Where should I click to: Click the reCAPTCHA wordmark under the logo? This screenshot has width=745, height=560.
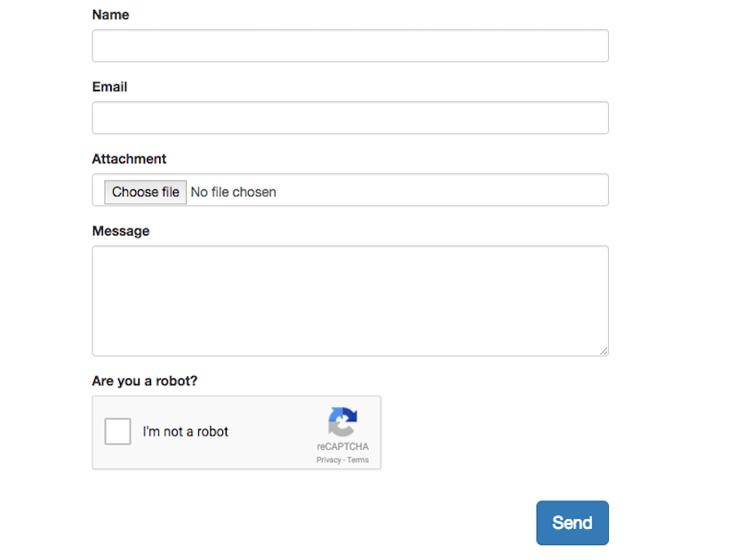click(342, 446)
